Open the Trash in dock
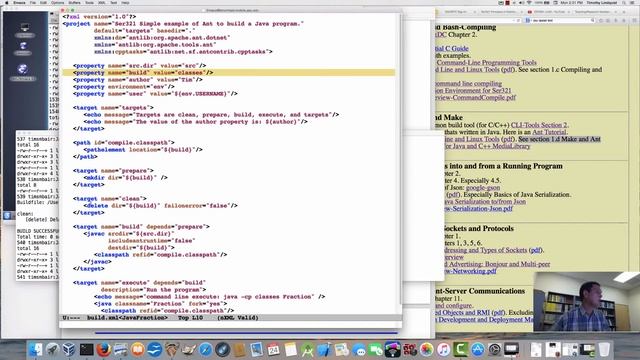Viewport: 640px width, 360px height. point(604,350)
